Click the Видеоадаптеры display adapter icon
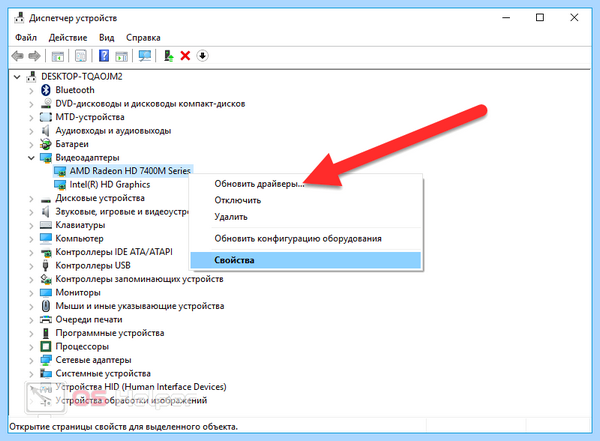Image resolution: width=600 pixels, height=441 pixels. 46,158
